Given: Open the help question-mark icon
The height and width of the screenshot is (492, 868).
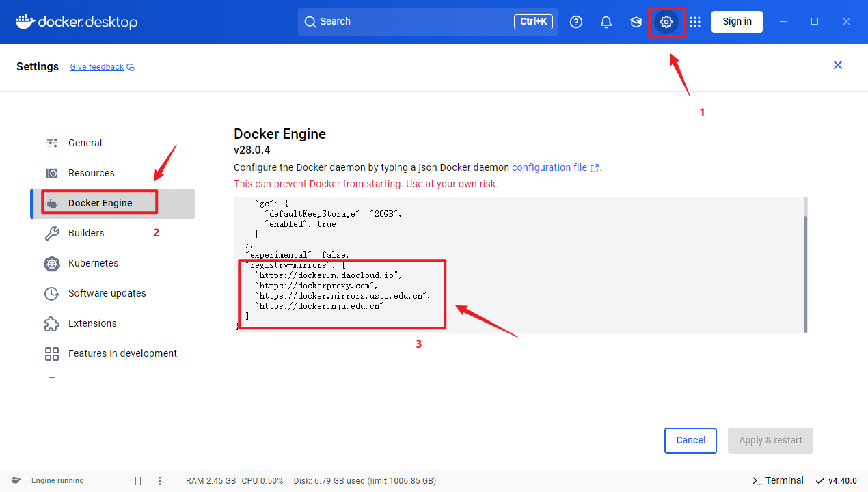Looking at the screenshot, I should pyautogui.click(x=576, y=22).
